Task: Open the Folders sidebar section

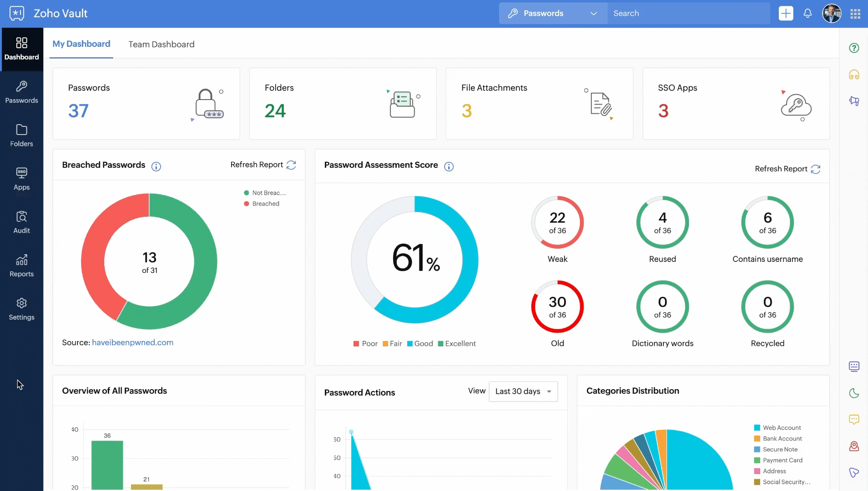Action: pyautogui.click(x=21, y=135)
